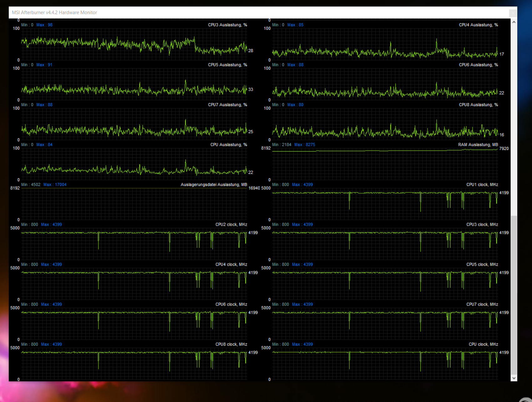532x402 pixels.
Task: Click "Min : 4502" on the Auslagerungsdatei graph
Action: pyautogui.click(x=31, y=184)
